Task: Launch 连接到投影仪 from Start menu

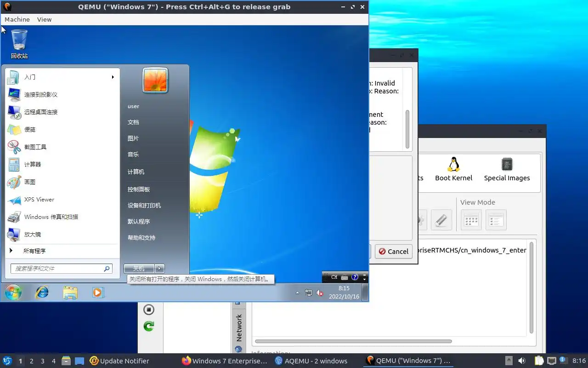Action: point(62,94)
